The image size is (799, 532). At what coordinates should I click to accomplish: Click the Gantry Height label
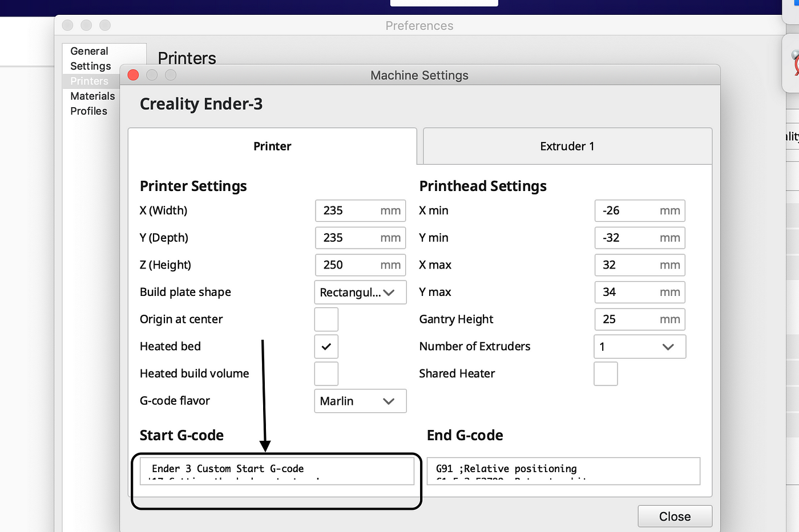coord(456,319)
